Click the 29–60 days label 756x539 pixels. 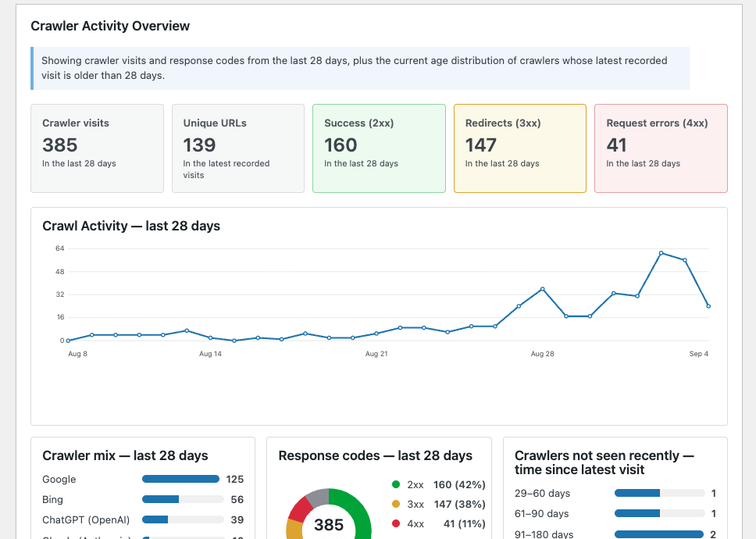click(543, 493)
